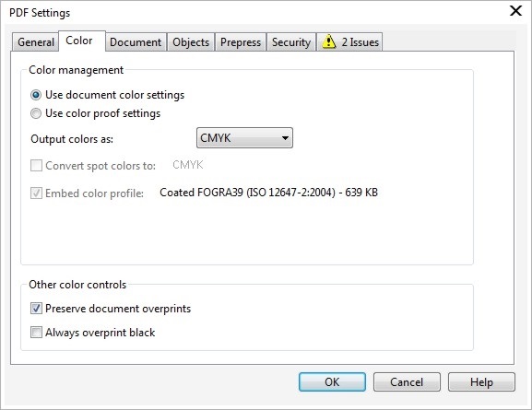This screenshot has width=532, height=410.
Task: Open the Objects tab
Action: click(191, 42)
